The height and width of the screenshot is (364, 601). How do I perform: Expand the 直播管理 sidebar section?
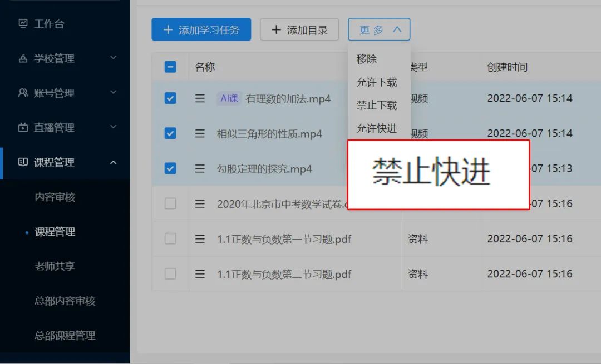pos(114,127)
